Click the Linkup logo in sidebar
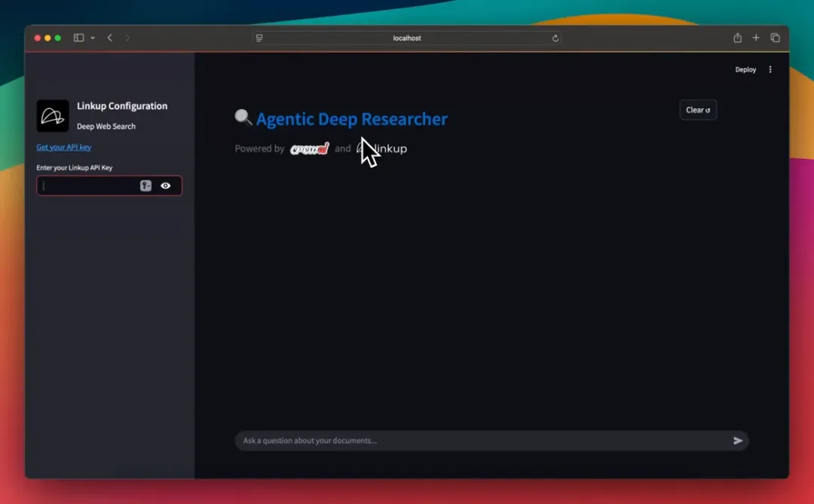 [x=53, y=116]
